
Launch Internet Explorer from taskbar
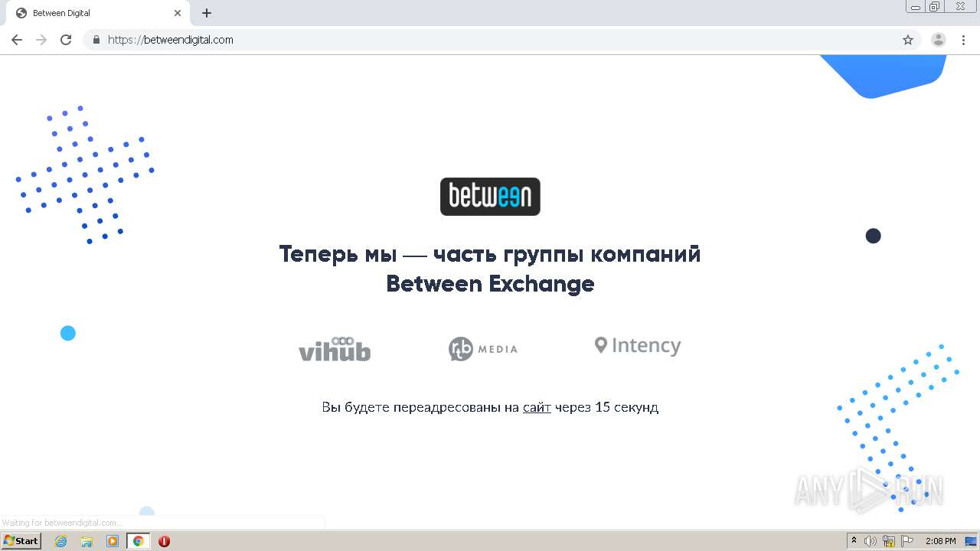click(x=61, y=541)
